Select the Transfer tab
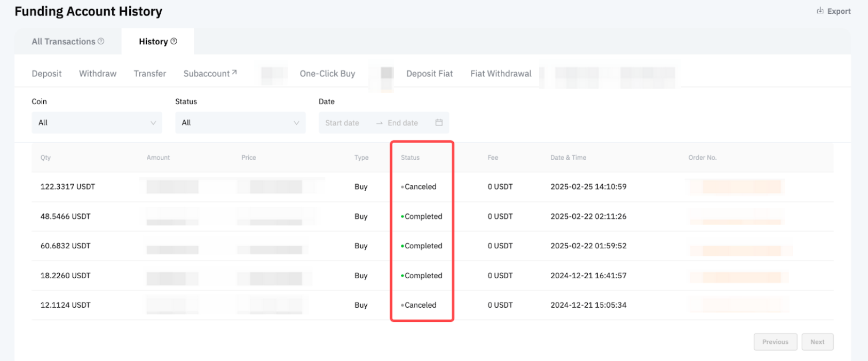This screenshot has height=361, width=868. coord(150,74)
